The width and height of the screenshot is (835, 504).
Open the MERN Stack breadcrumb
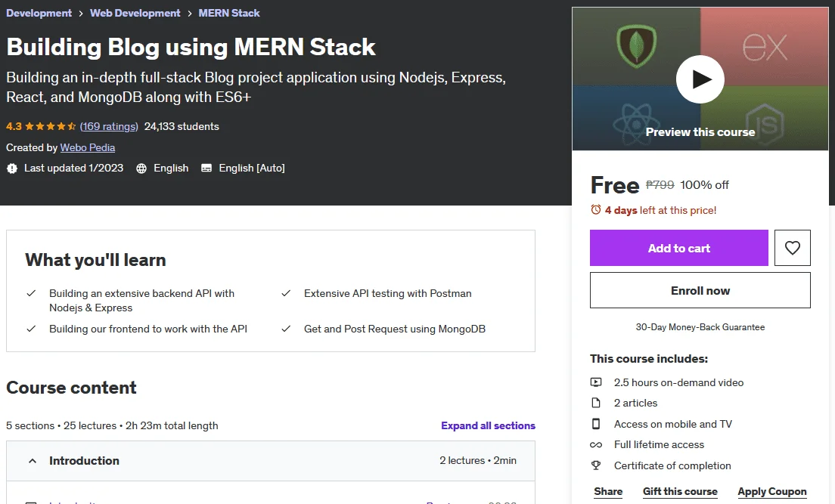[229, 14]
